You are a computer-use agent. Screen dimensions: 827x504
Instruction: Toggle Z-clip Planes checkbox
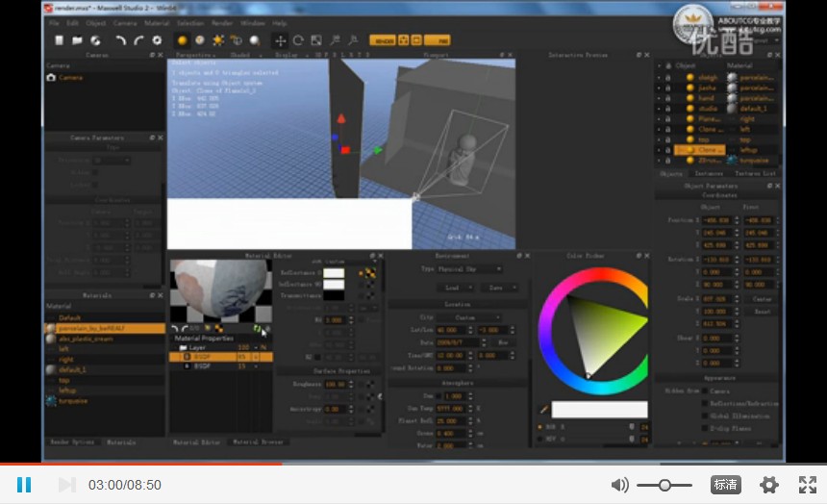click(x=705, y=428)
